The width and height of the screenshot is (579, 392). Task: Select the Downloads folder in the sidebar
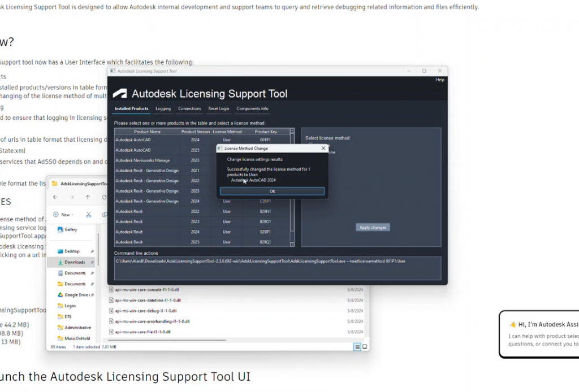pos(74,262)
